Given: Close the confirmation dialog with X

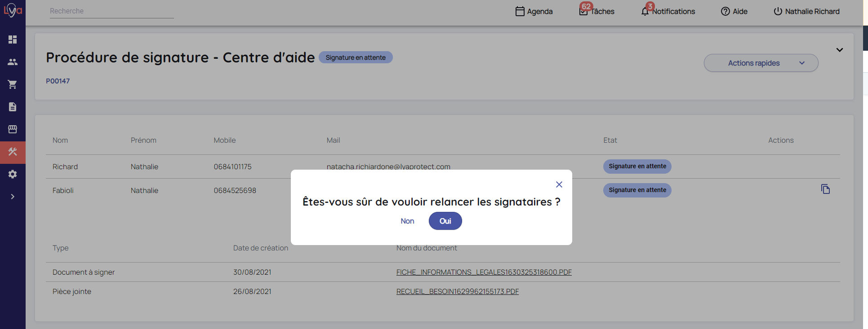Looking at the screenshot, I should 559,184.
